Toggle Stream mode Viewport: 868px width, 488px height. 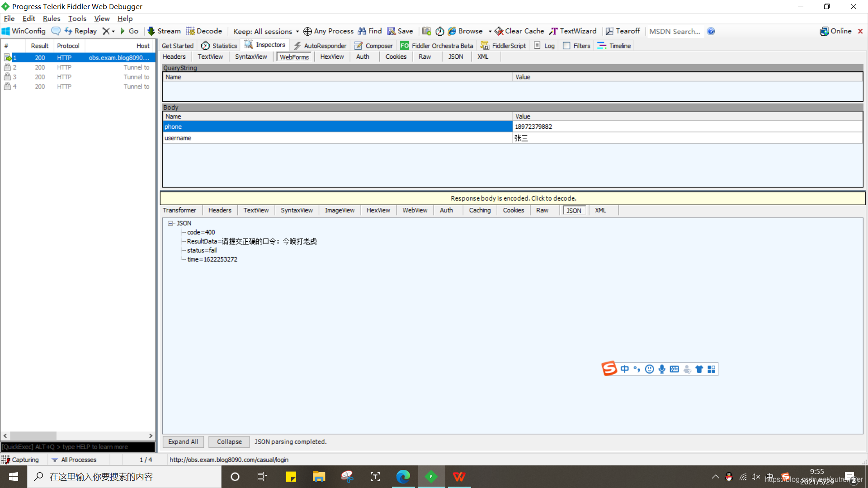tap(164, 31)
